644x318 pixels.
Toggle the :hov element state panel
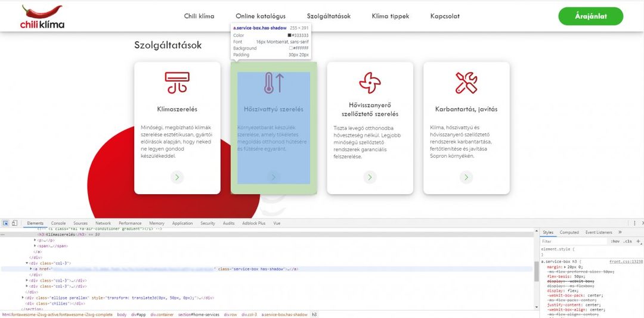tap(615, 242)
